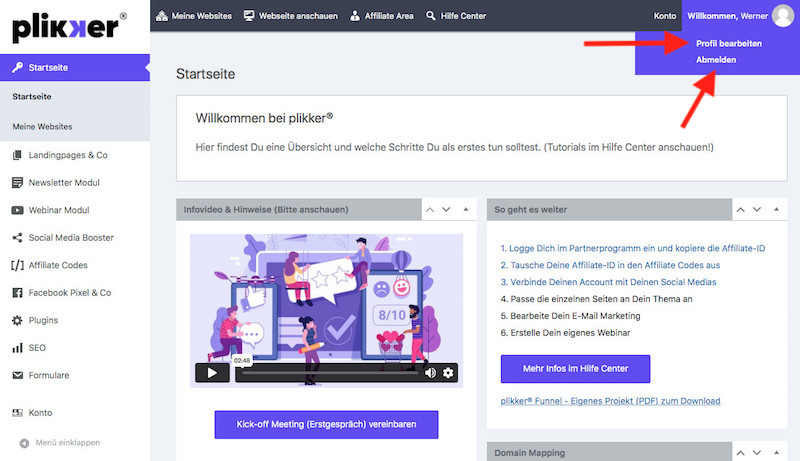Click Mehr Infos im Hilfe Center button

[x=575, y=369]
